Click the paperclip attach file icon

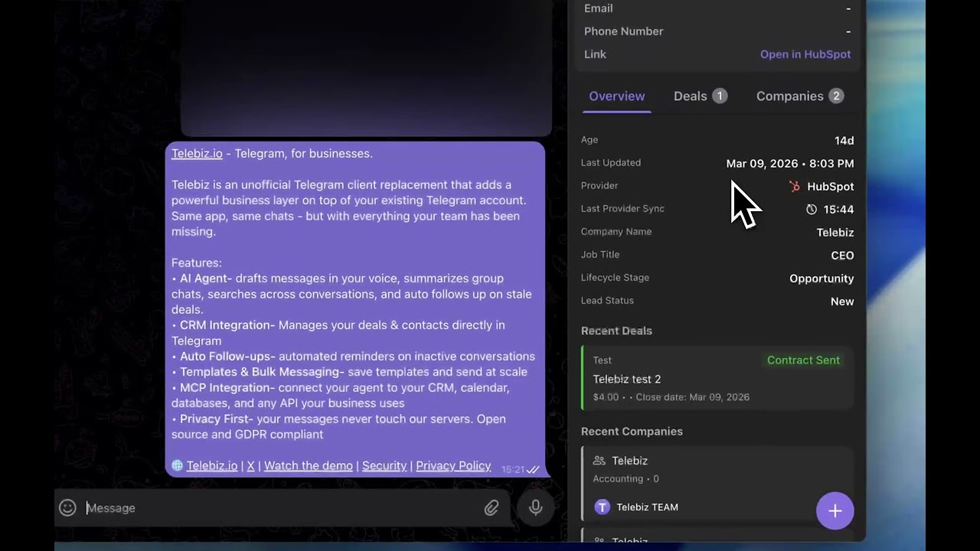[x=492, y=507]
